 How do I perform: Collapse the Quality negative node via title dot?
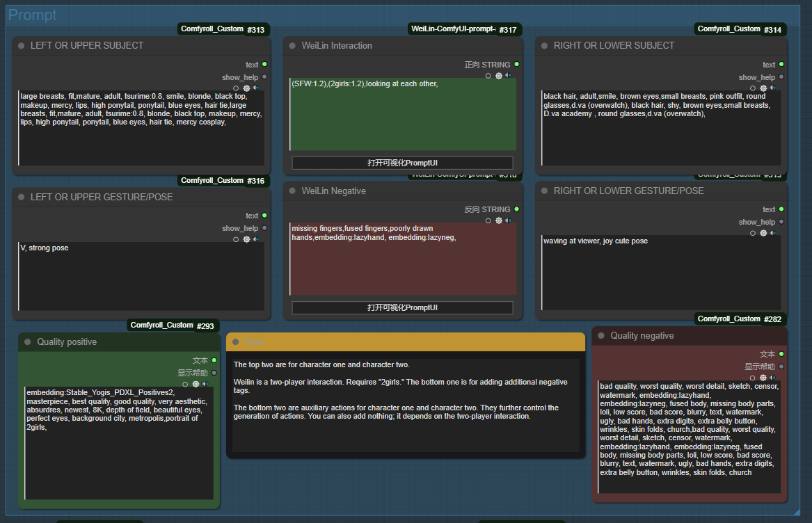click(x=601, y=335)
